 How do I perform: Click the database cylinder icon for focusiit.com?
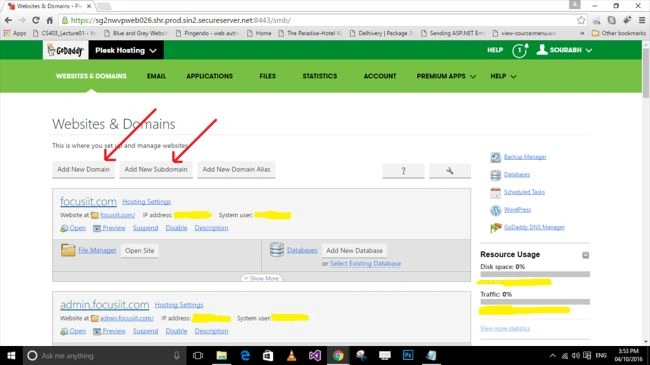(x=276, y=250)
